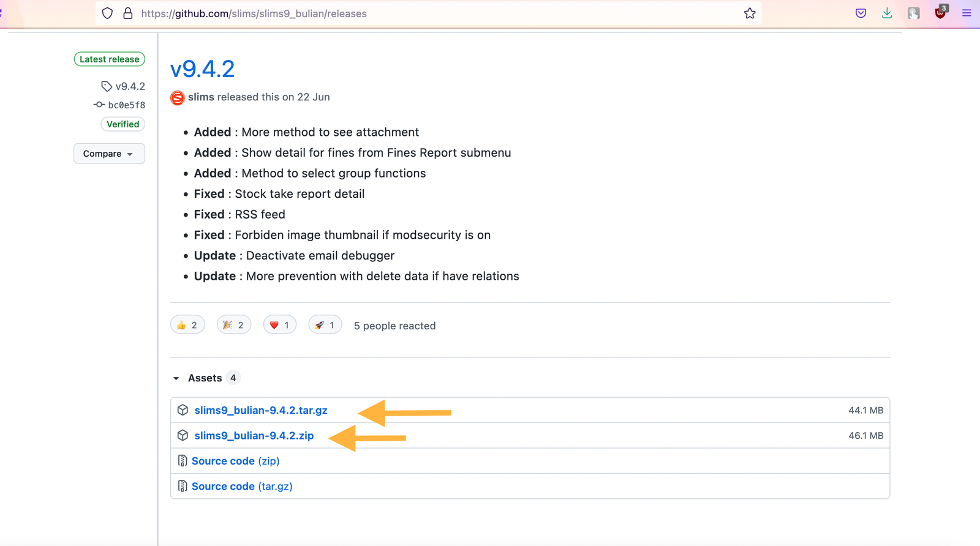Open the Compare dropdown

coord(109,154)
